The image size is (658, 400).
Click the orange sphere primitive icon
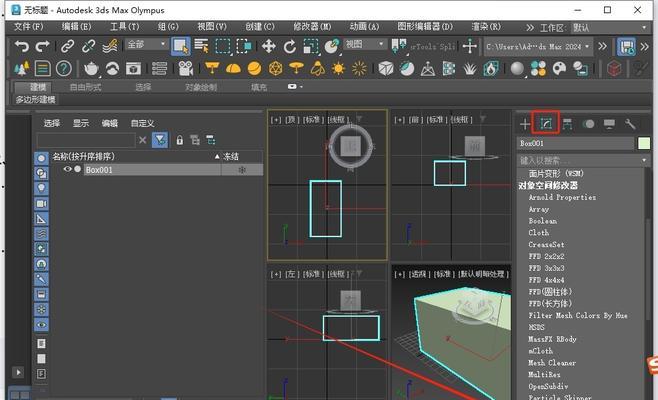point(254,68)
